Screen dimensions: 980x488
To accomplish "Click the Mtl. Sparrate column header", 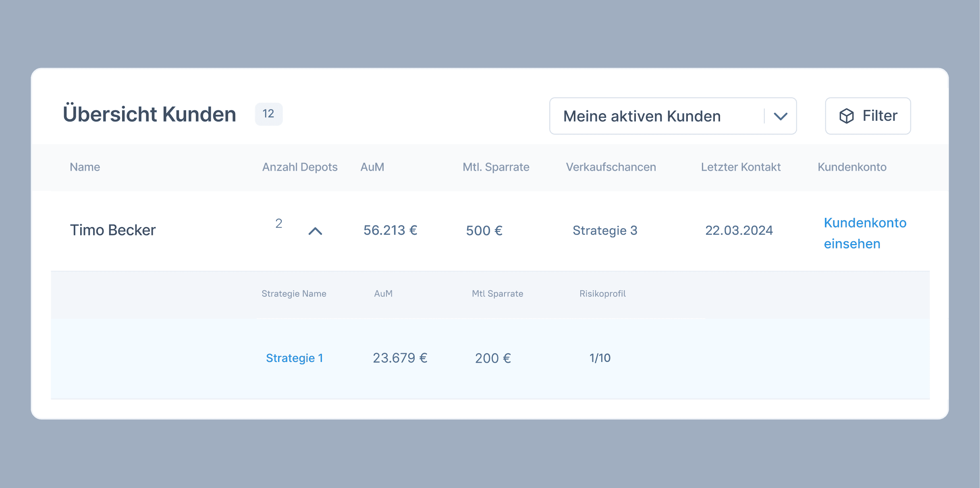I will 496,167.
